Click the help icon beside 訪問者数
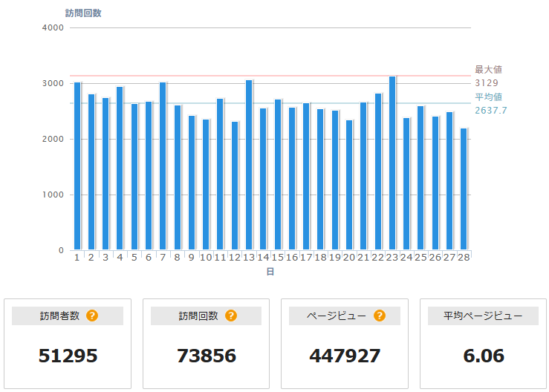 92,316
